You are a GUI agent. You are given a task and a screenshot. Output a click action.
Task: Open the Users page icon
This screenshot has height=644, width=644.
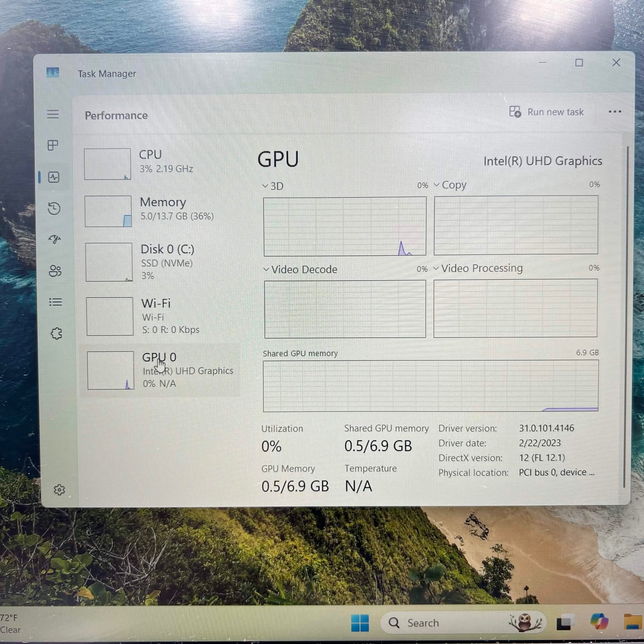pyautogui.click(x=55, y=271)
